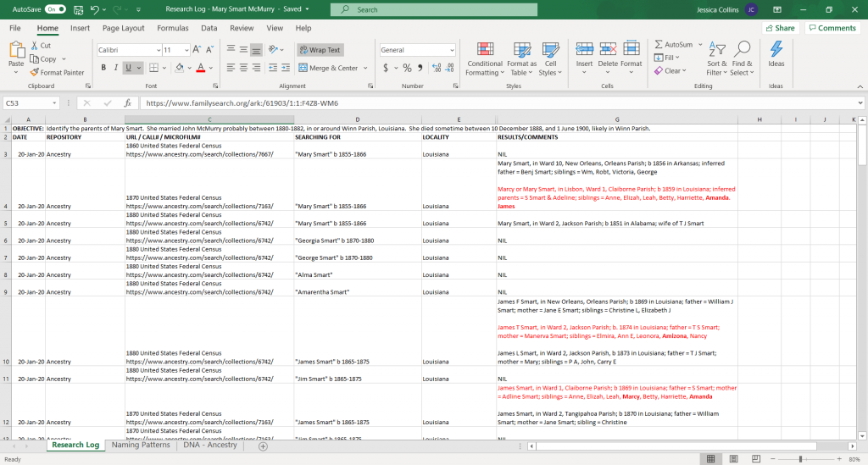Viewport: 868px width, 465px height.
Task: Toggle middle vertical alignment
Action: click(x=243, y=50)
